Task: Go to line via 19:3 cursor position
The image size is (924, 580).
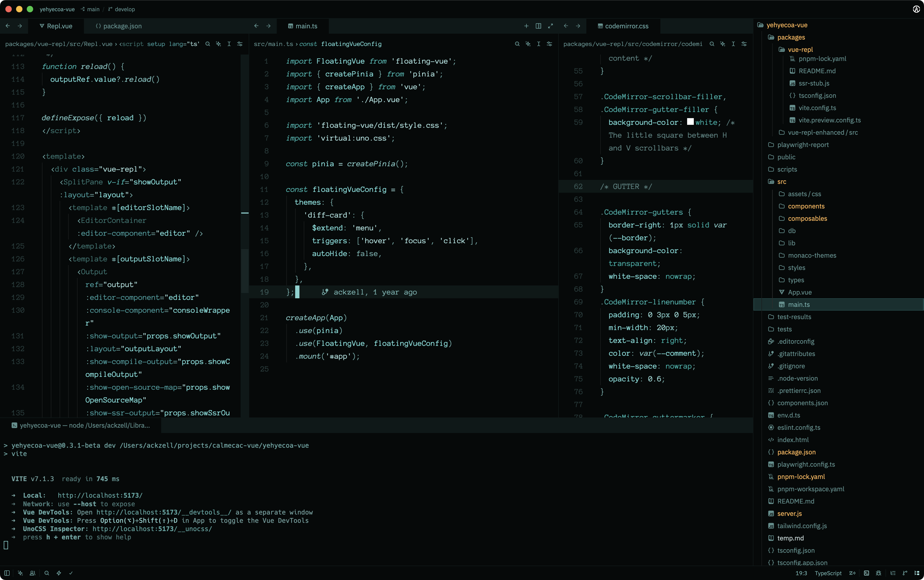Action: pyautogui.click(x=801, y=573)
